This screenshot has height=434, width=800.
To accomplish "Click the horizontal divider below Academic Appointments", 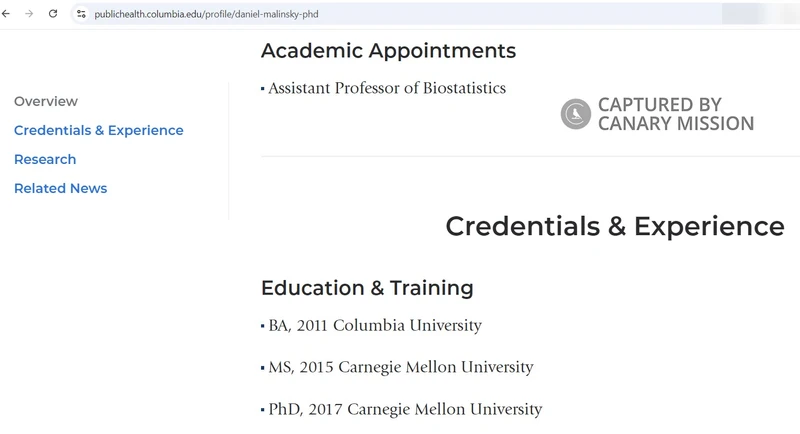I will [x=530, y=156].
